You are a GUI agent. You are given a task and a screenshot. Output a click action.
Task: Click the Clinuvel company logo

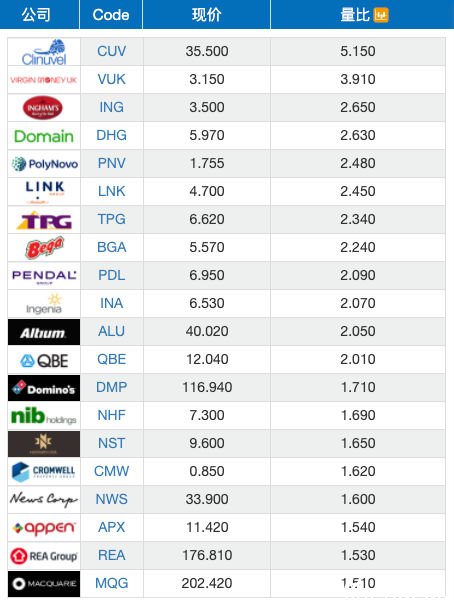[x=44, y=52]
